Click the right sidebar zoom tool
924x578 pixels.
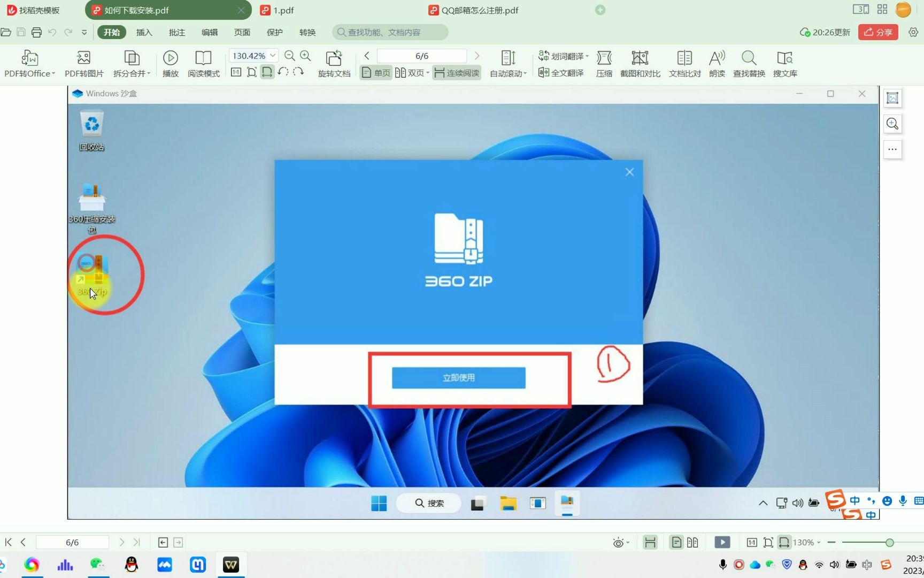pos(892,124)
